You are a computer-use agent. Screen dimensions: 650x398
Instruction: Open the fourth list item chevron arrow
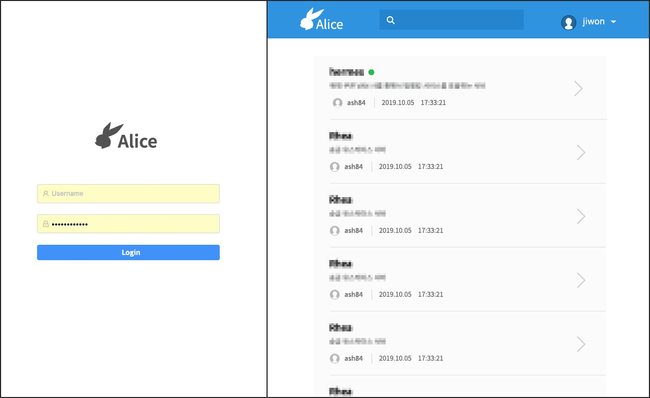(581, 280)
